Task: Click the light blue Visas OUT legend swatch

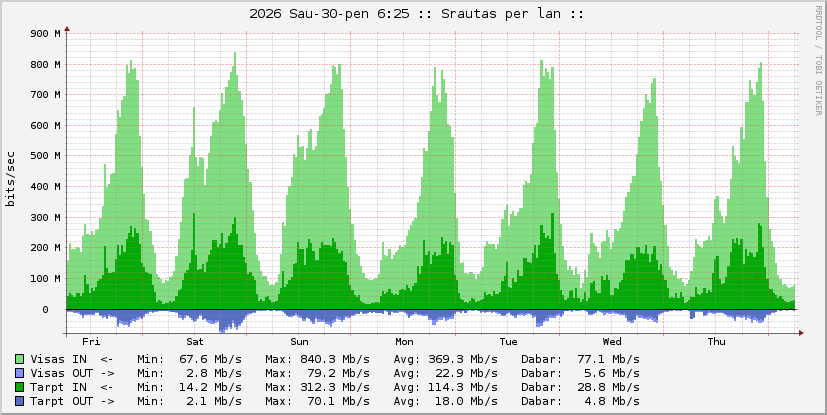Action: click(x=20, y=373)
